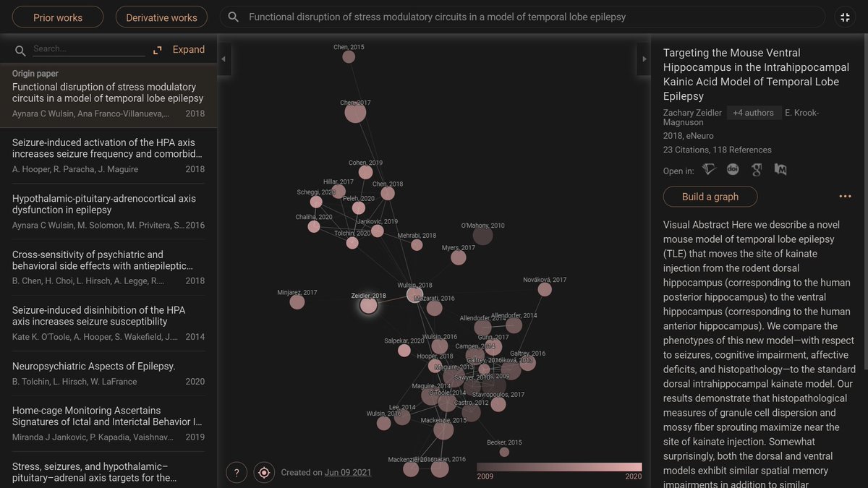Expand the right panel with its arrow

coord(644,59)
